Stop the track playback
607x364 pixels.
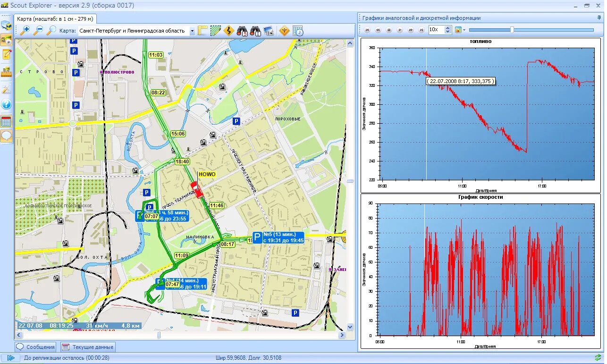389,30
